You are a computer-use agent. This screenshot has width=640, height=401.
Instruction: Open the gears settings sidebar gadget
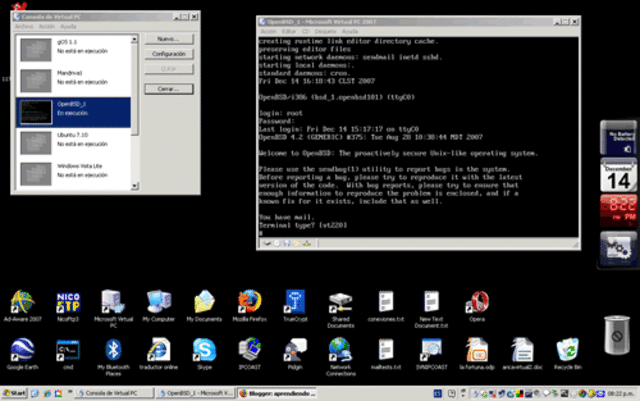(618, 249)
